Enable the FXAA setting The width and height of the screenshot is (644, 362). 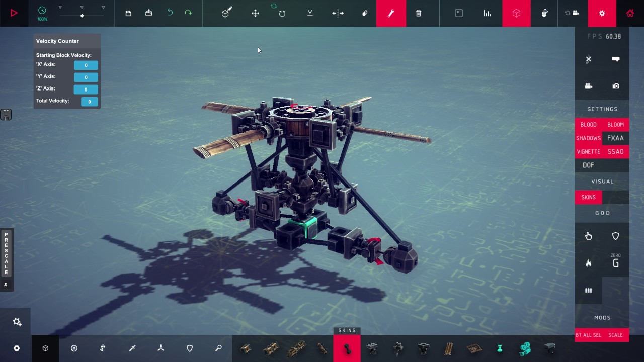coord(615,138)
